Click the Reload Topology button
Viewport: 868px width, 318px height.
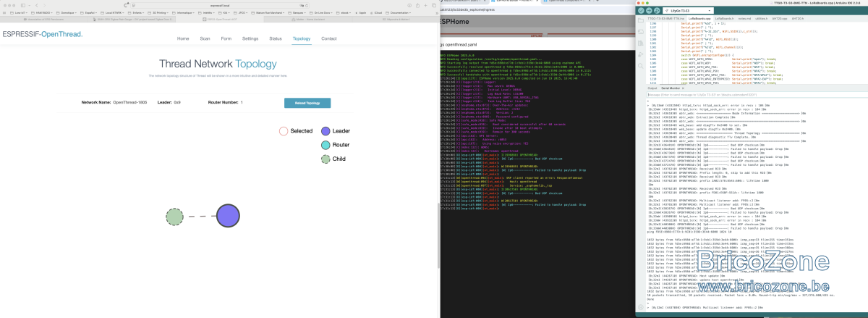(x=307, y=103)
